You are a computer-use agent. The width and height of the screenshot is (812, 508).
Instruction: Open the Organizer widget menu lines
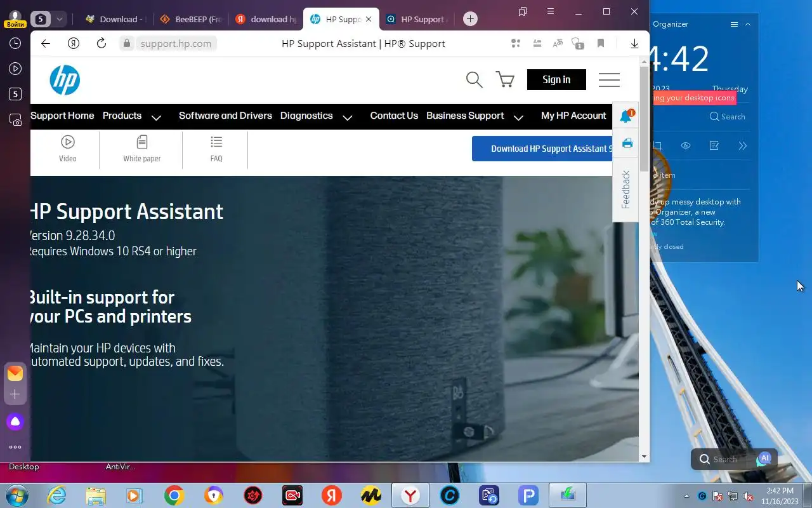pos(734,24)
